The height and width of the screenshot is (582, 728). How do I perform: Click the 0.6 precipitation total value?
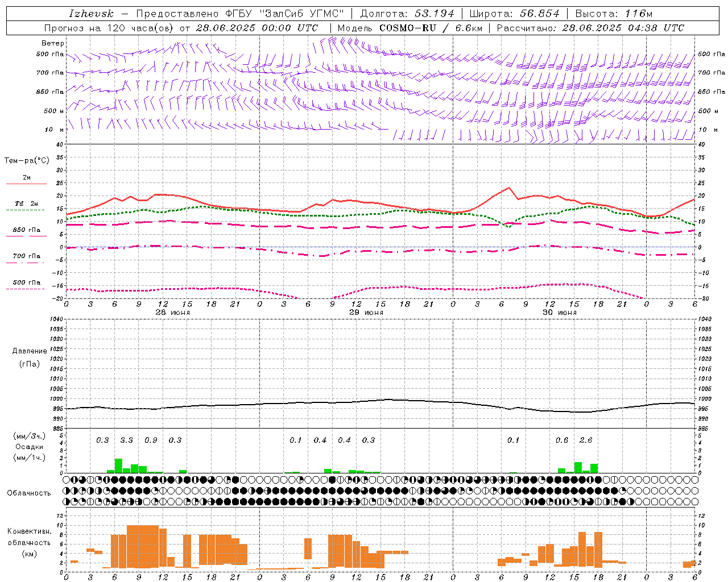pyautogui.click(x=562, y=440)
